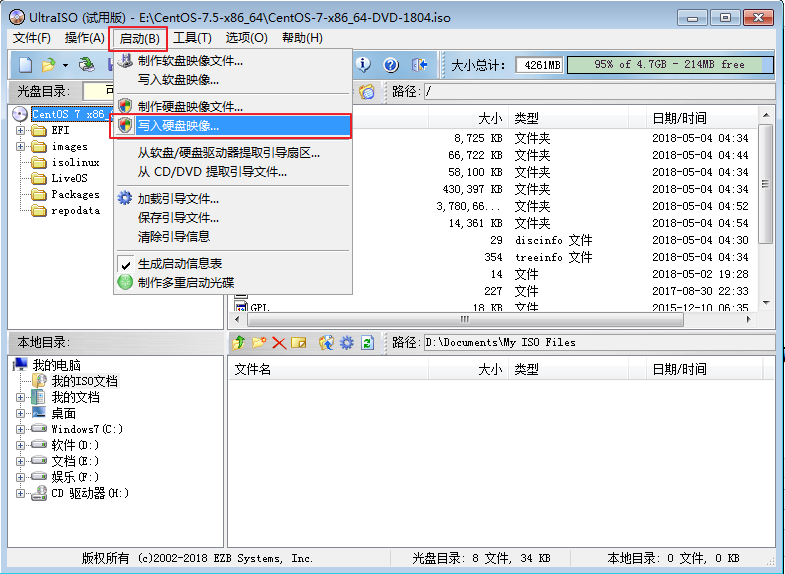Click the disc icon beside CentOS 7 x86
Viewport: 785px width, 574px height.
(x=20, y=114)
